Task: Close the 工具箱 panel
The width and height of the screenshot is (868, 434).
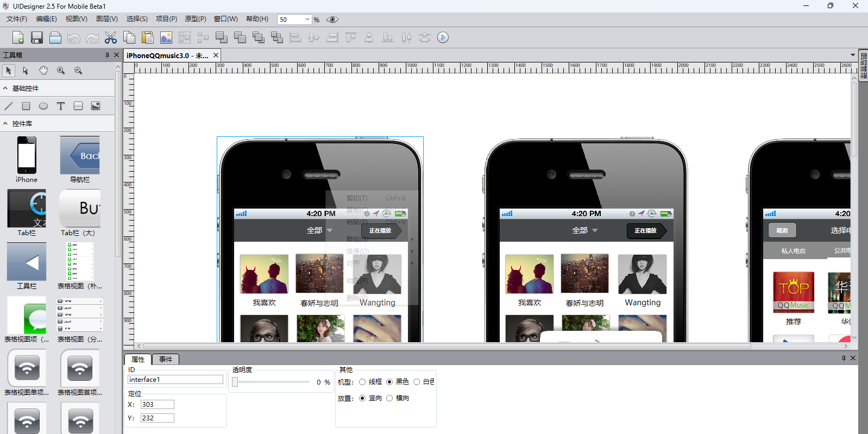Action: pyautogui.click(x=116, y=55)
